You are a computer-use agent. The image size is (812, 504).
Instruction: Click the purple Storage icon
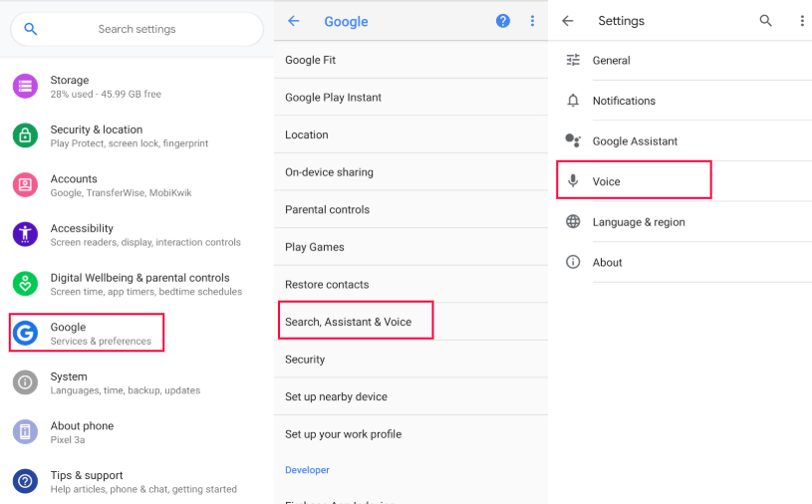tap(25, 87)
